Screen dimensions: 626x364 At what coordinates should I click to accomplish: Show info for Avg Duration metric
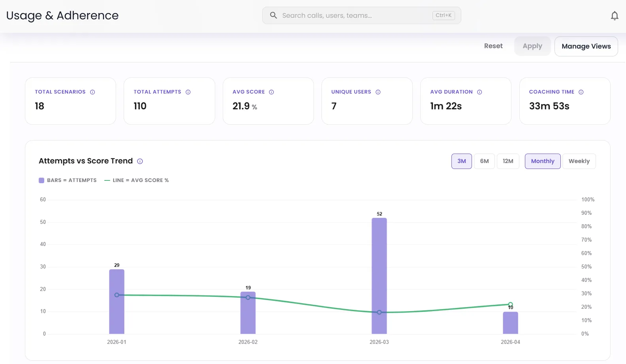[479, 92]
